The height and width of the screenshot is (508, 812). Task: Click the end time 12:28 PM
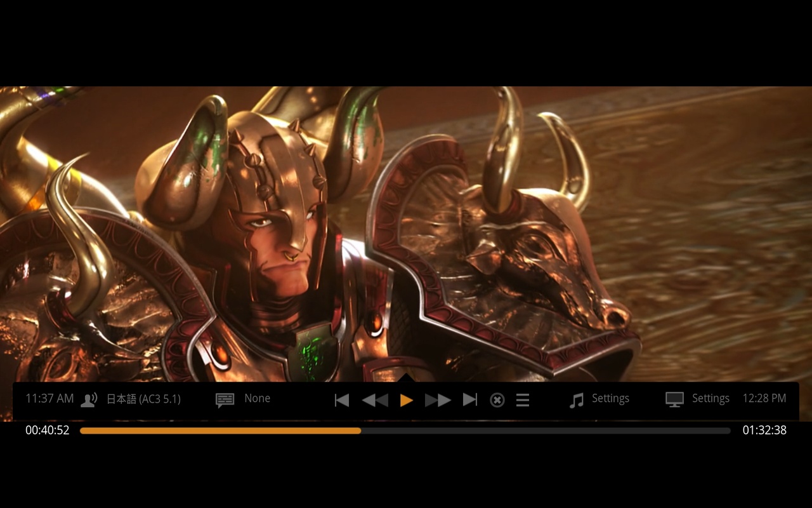click(764, 398)
